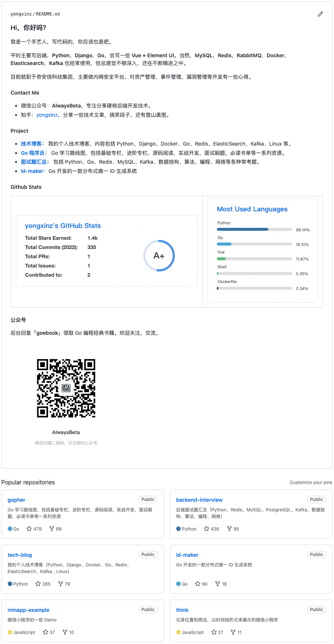
Task: Open the tech-blog repository
Action: [x=20, y=555]
